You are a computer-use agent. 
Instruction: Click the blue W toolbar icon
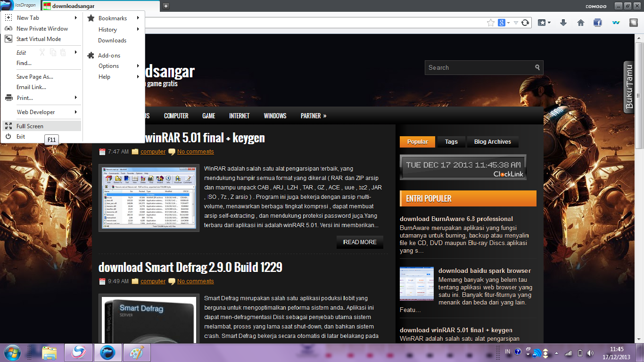pyautogui.click(x=615, y=23)
